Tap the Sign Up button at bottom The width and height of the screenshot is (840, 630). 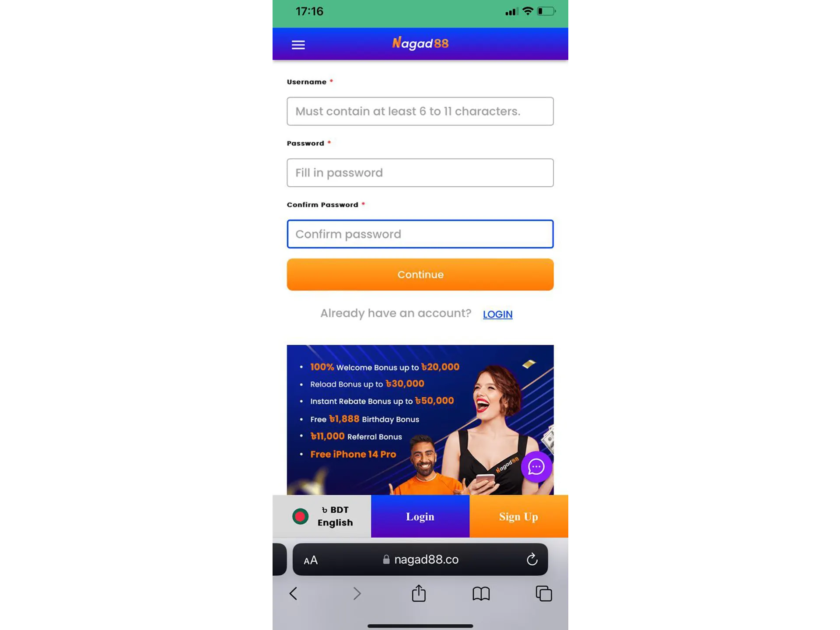(x=518, y=516)
